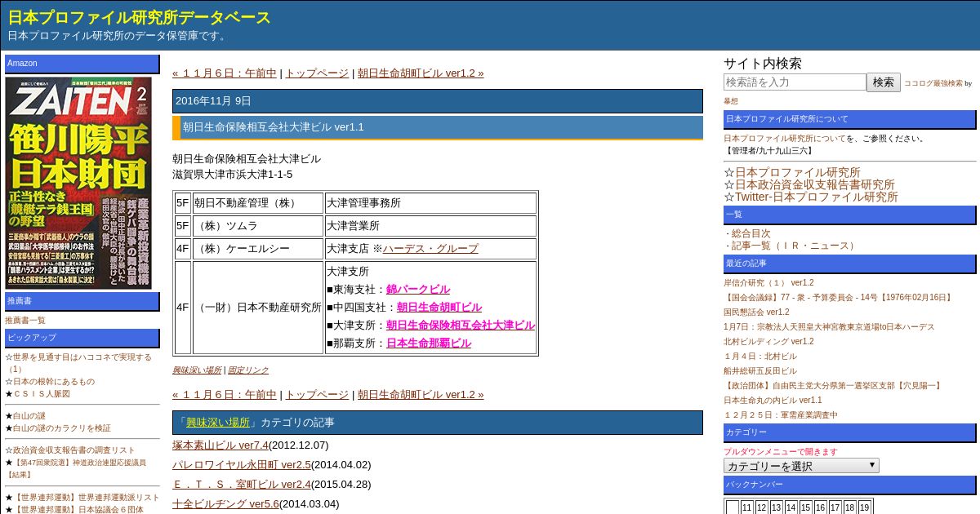Click 興味深い場所 in the category heading bar

218,422
